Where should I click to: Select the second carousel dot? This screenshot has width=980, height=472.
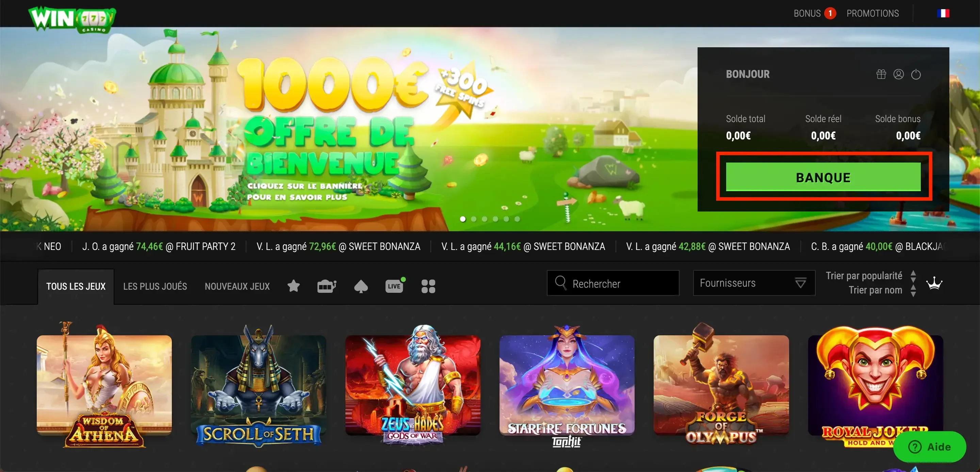474,219
